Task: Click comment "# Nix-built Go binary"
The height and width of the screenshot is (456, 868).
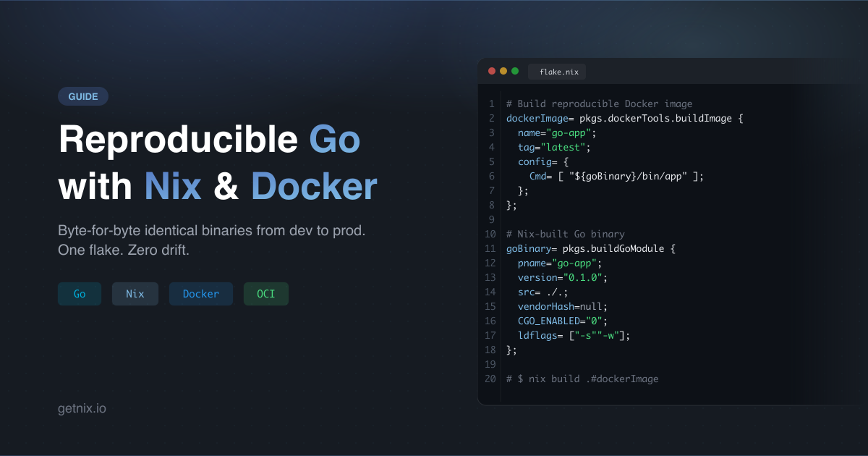Action: 566,234
